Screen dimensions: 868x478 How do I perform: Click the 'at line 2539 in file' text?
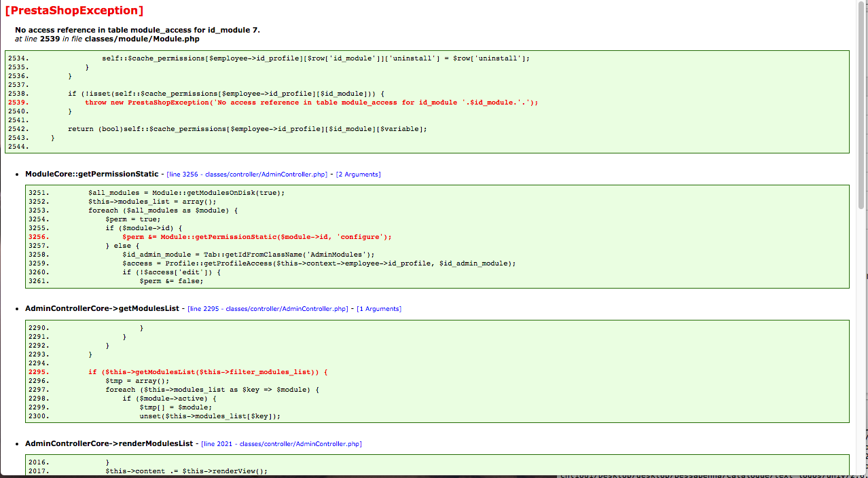[x=107, y=39]
